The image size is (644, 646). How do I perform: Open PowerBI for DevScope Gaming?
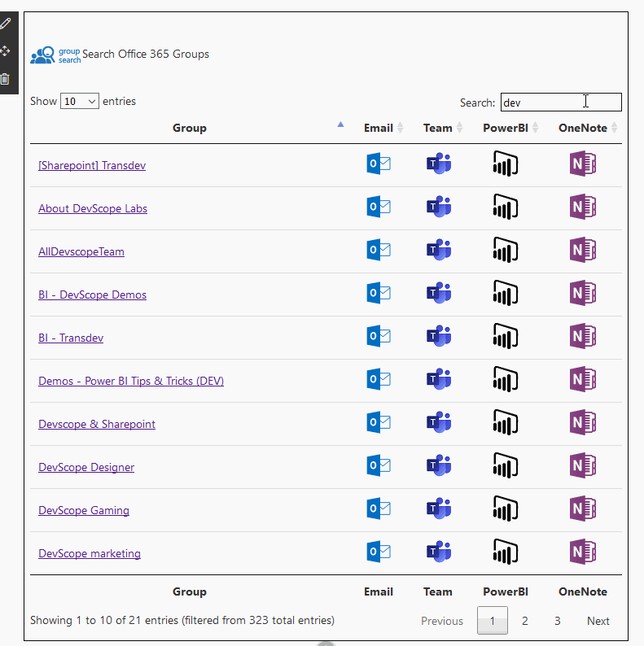506,509
